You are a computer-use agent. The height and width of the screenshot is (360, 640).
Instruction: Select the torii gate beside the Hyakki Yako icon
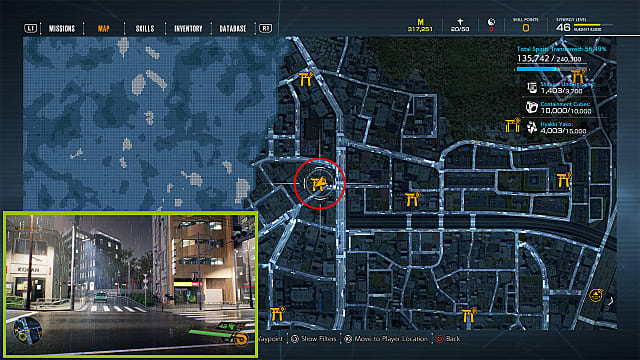click(x=513, y=125)
